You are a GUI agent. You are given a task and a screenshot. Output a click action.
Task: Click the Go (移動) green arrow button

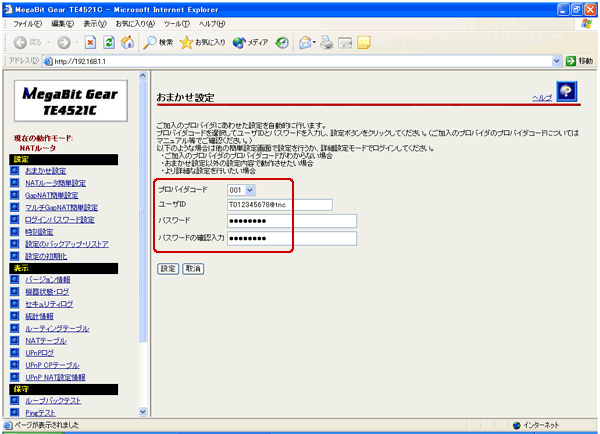click(578, 62)
